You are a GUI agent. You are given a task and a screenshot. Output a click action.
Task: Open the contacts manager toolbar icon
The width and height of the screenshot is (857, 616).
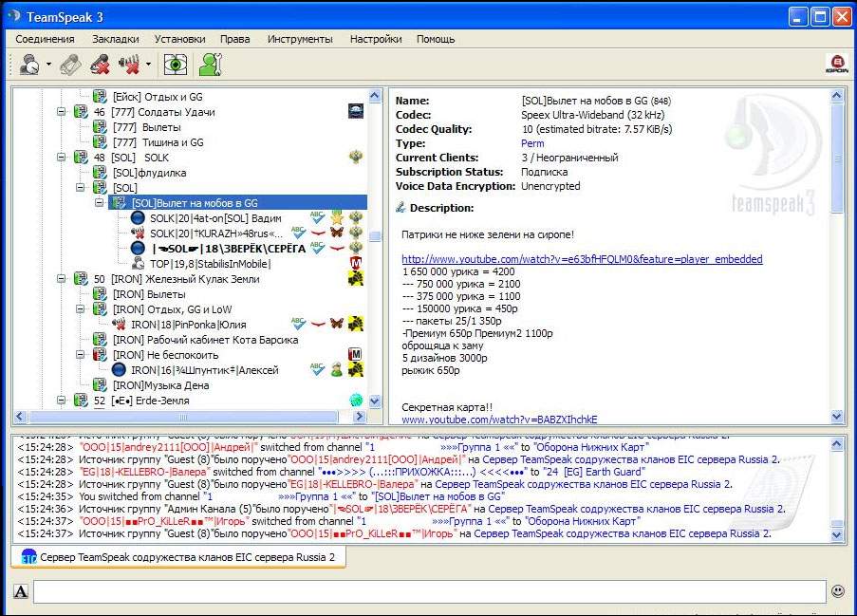point(209,65)
